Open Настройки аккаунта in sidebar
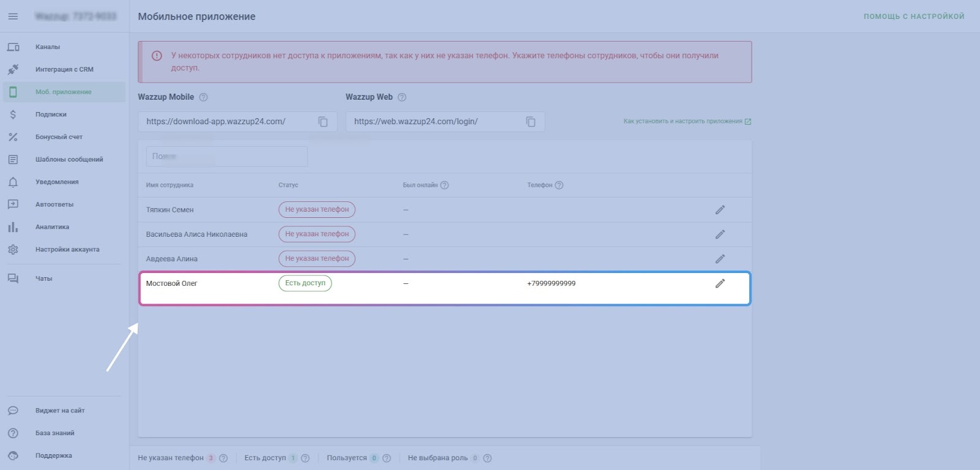Viewport: 980px width, 470px height. coord(67,250)
